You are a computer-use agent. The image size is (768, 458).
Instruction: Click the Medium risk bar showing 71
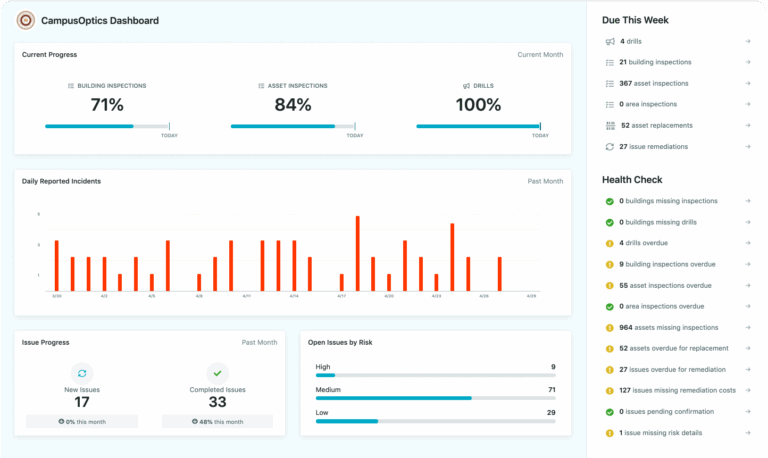pyautogui.click(x=435, y=398)
